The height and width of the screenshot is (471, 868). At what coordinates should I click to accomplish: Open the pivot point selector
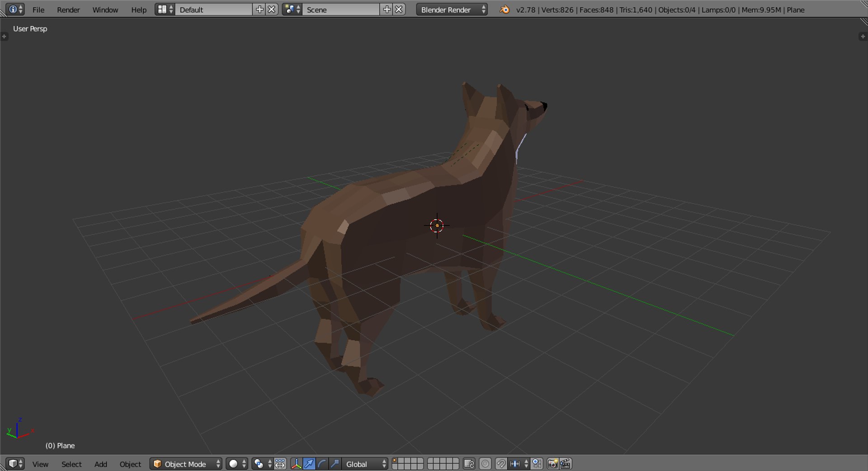262,464
